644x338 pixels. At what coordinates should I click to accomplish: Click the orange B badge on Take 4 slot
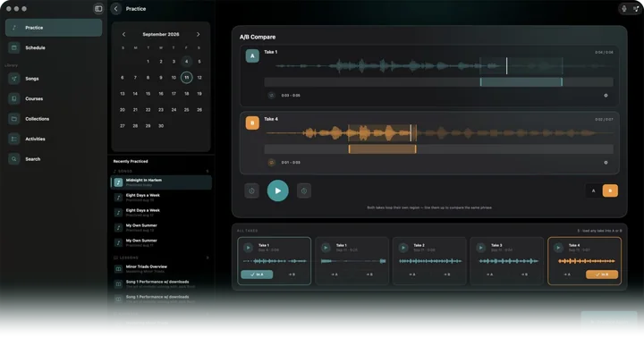252,123
